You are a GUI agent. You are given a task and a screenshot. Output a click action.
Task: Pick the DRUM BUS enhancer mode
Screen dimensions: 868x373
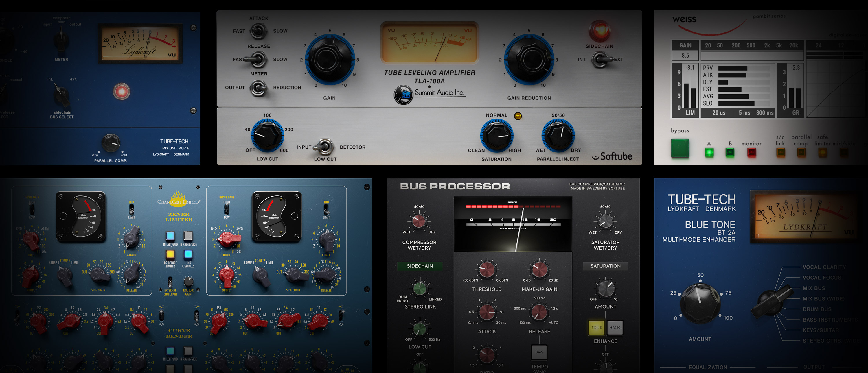816,309
